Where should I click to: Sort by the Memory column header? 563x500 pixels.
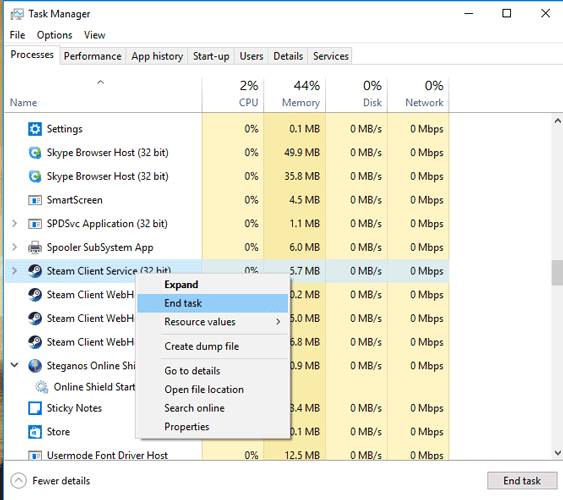pos(295,94)
